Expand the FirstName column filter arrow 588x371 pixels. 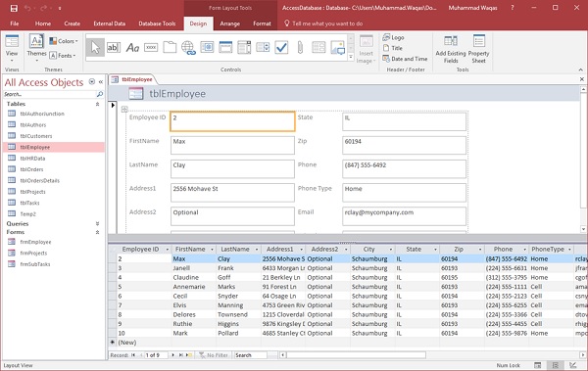click(x=212, y=250)
